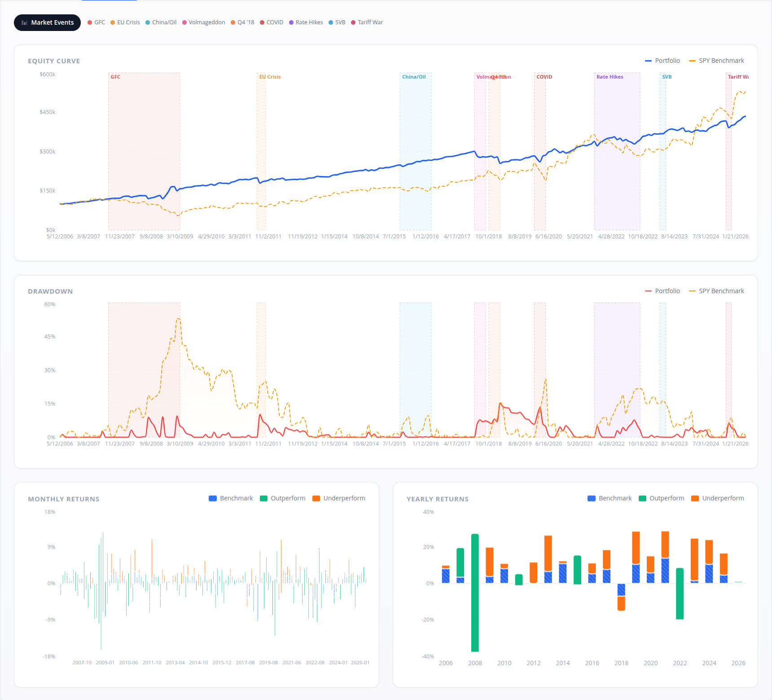
Task: Click the 2007-10 axis label in Monthly Returns
Action: tap(82, 663)
